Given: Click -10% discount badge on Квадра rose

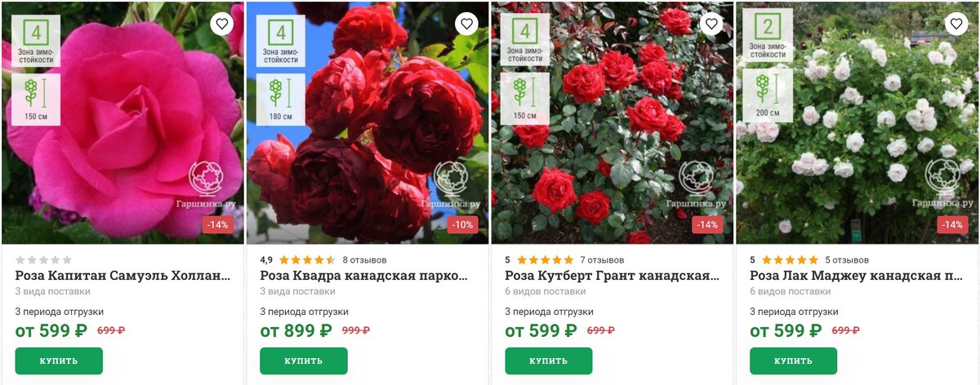Looking at the screenshot, I should coord(463,224).
